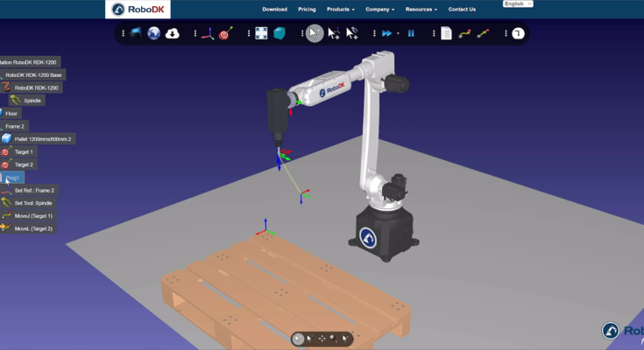Select RoboDK RDK-1200 Base in tree
This screenshot has height=350, width=644.
pos(33,75)
